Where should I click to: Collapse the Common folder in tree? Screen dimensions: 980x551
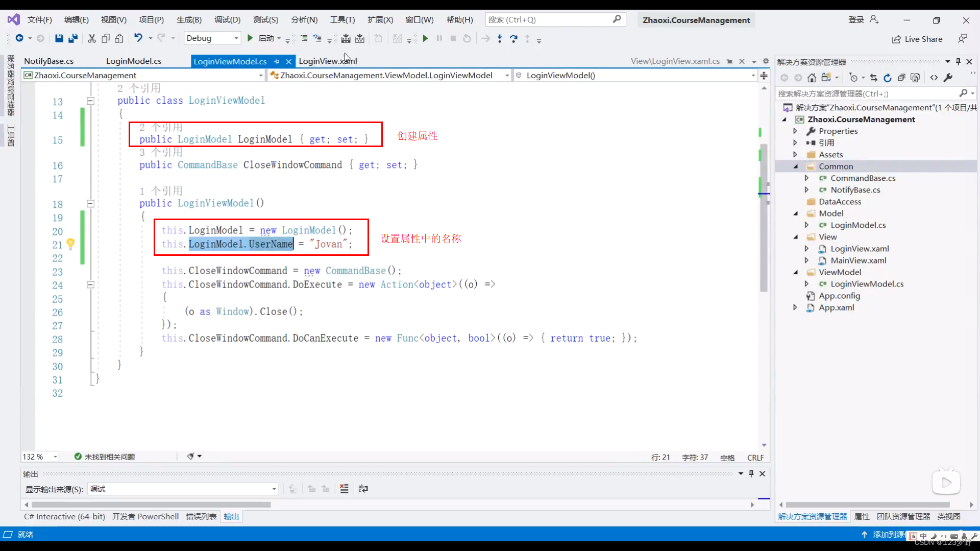coord(795,166)
